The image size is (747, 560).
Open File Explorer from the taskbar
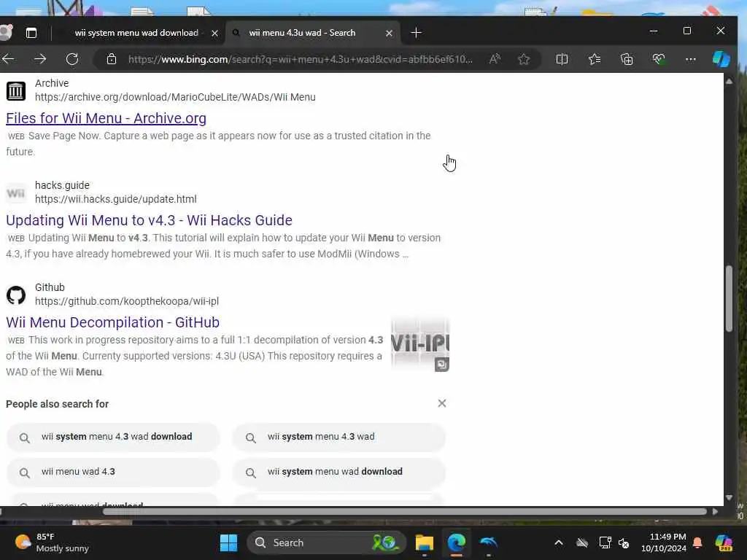coord(424,542)
